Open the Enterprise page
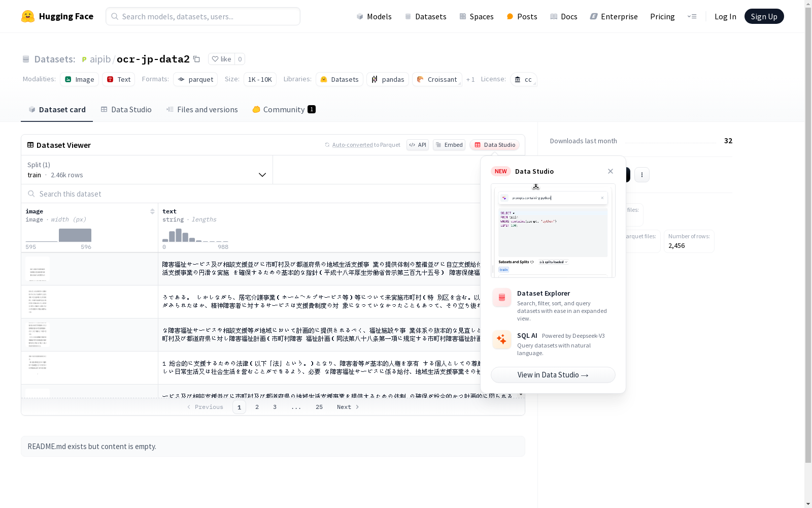Viewport: 812px width, 508px height. pyautogui.click(x=614, y=16)
